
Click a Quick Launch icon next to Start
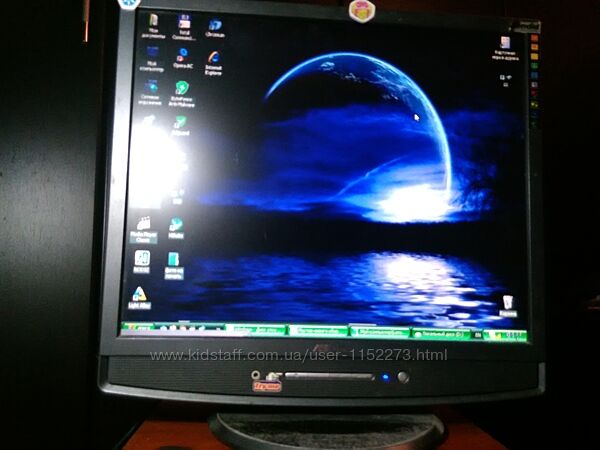[163, 328]
